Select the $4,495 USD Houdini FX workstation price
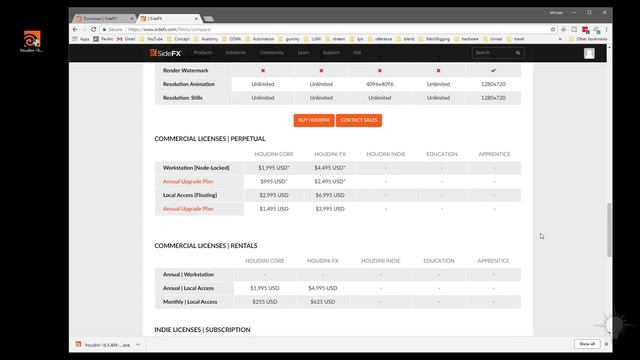 coord(330,168)
